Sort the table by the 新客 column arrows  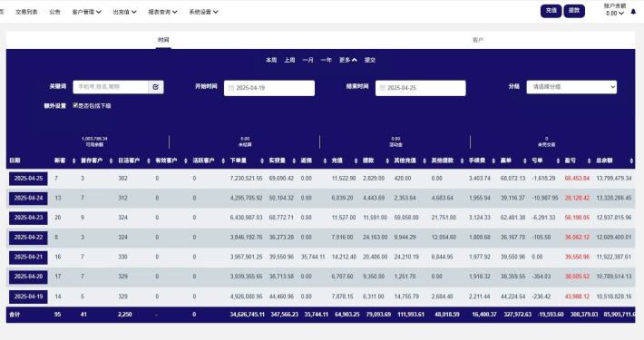click(74, 160)
